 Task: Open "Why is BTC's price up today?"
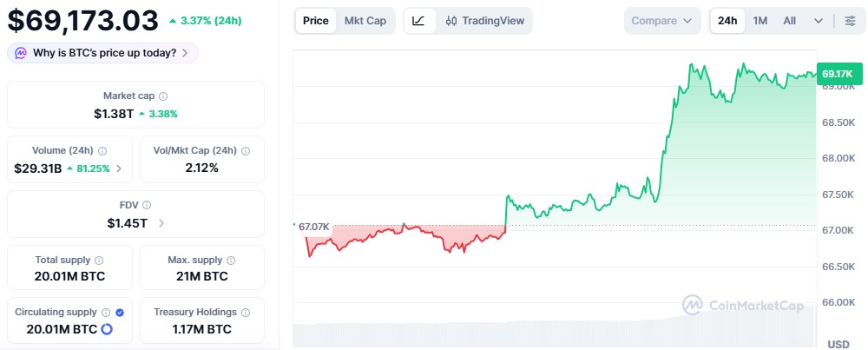click(x=103, y=53)
